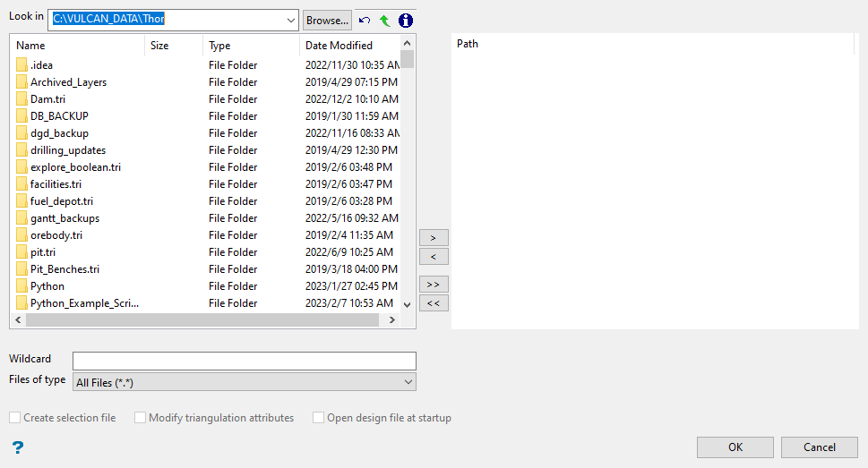Click the Name column header
This screenshot has height=468, width=868.
click(30, 46)
